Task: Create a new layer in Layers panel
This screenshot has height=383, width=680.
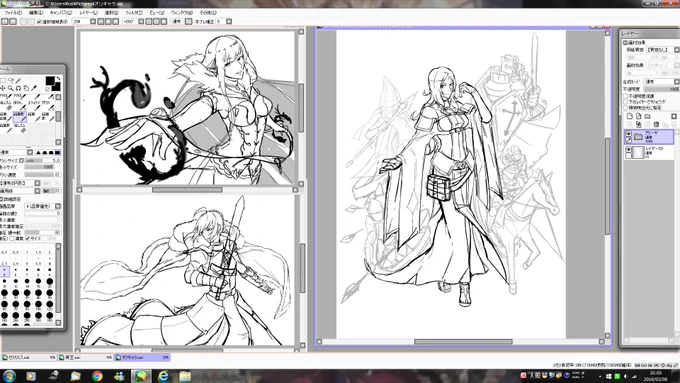Action: [630, 116]
